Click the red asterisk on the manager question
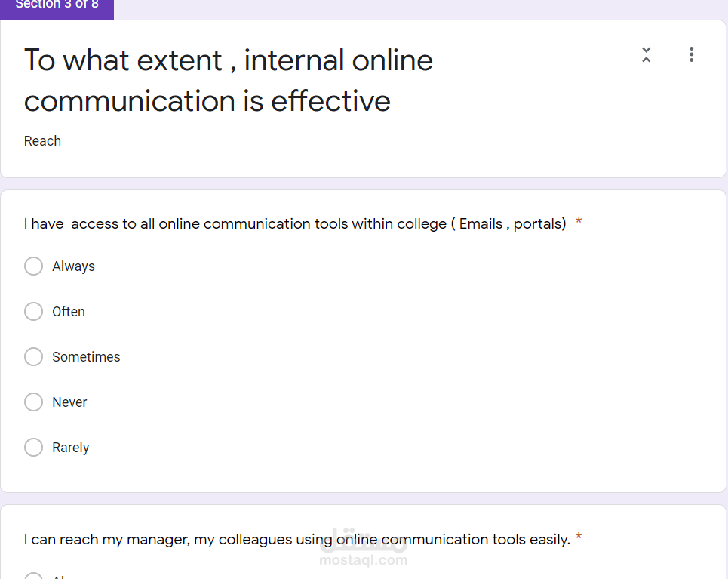Viewport: 728px width, 579px height. 579,538
